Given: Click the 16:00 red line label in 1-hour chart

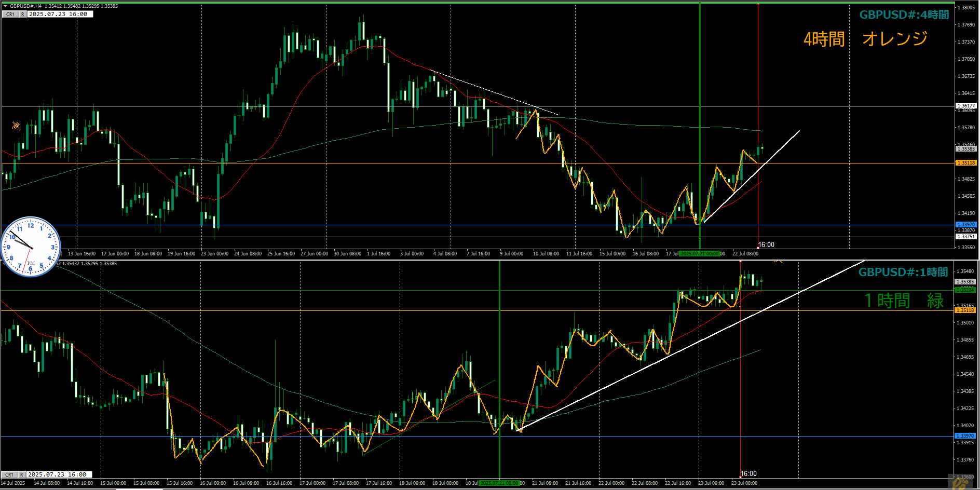Looking at the screenshot, I should click(748, 473).
